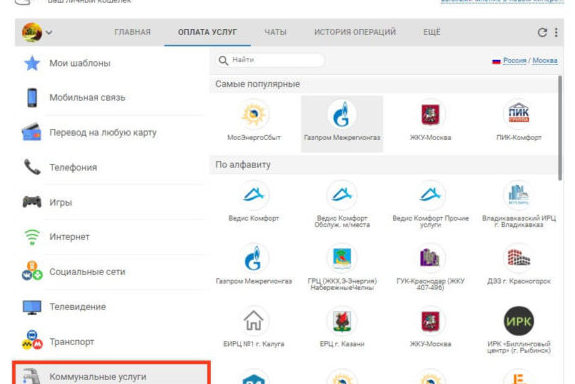This screenshot has height=384, width=575.
Task: Select Ведис Комфорт Прочие услуги icon
Action: click(x=431, y=195)
